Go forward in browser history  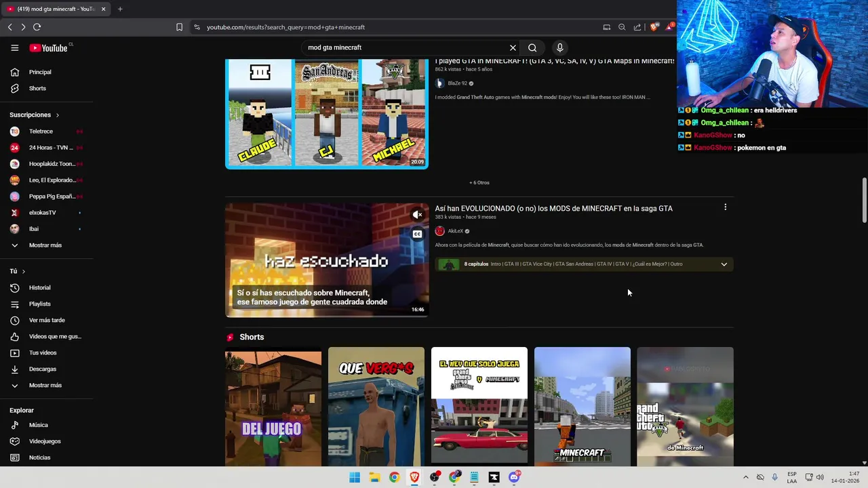(23, 27)
